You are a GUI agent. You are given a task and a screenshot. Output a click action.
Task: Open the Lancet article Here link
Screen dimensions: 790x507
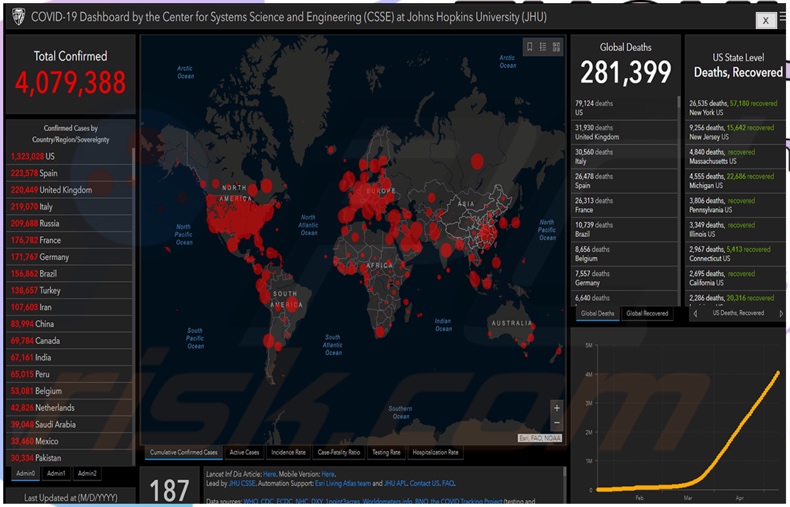pyautogui.click(x=270, y=474)
